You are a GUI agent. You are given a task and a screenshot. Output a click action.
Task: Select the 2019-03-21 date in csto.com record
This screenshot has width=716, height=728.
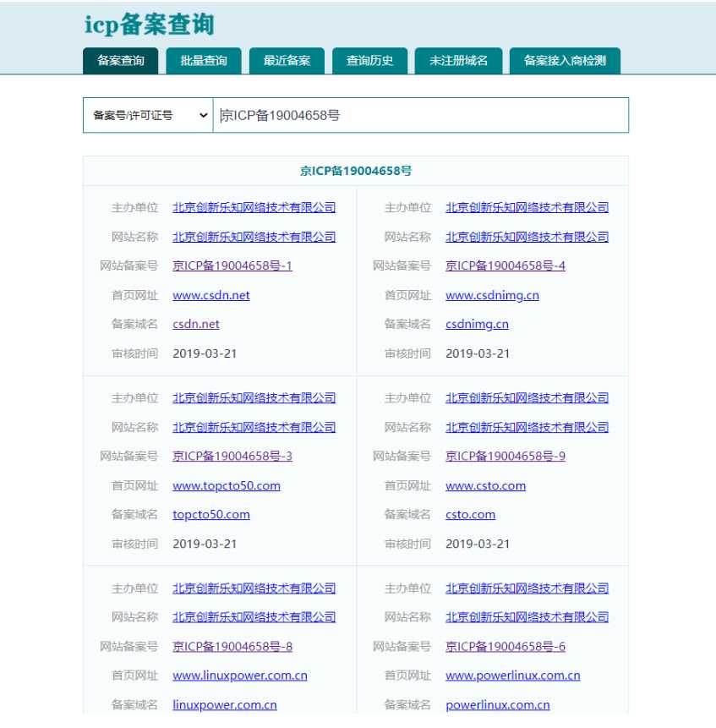point(478,545)
